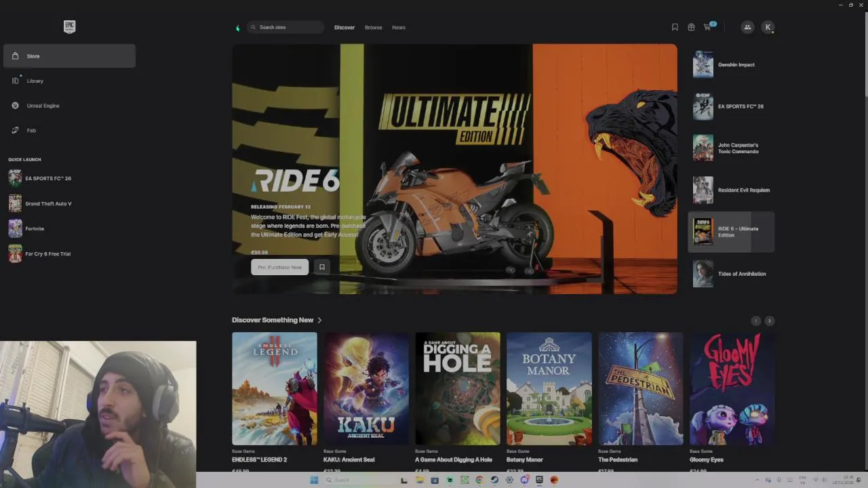
Task: Click the previous arrow for Discover Something New
Action: [756, 321]
